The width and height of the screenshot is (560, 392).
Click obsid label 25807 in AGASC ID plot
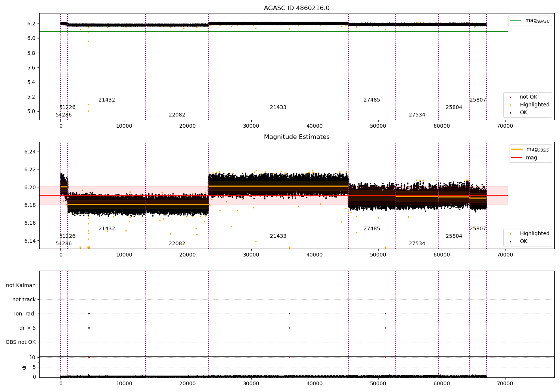tap(478, 100)
